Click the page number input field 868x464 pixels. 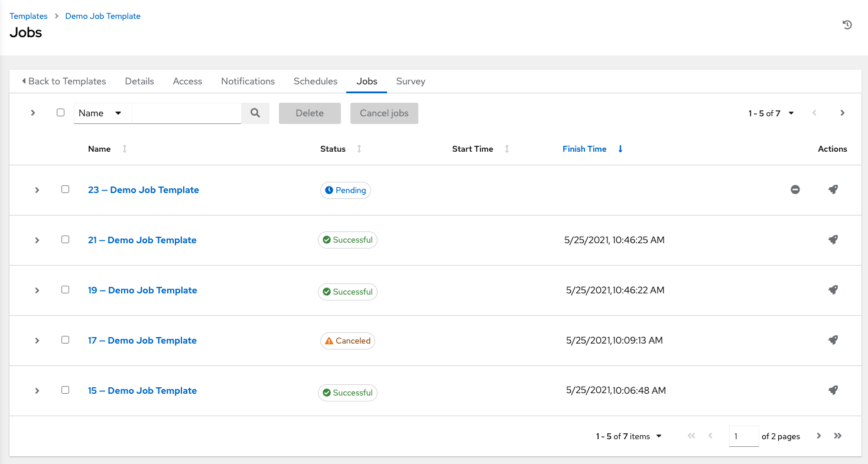[743, 436]
